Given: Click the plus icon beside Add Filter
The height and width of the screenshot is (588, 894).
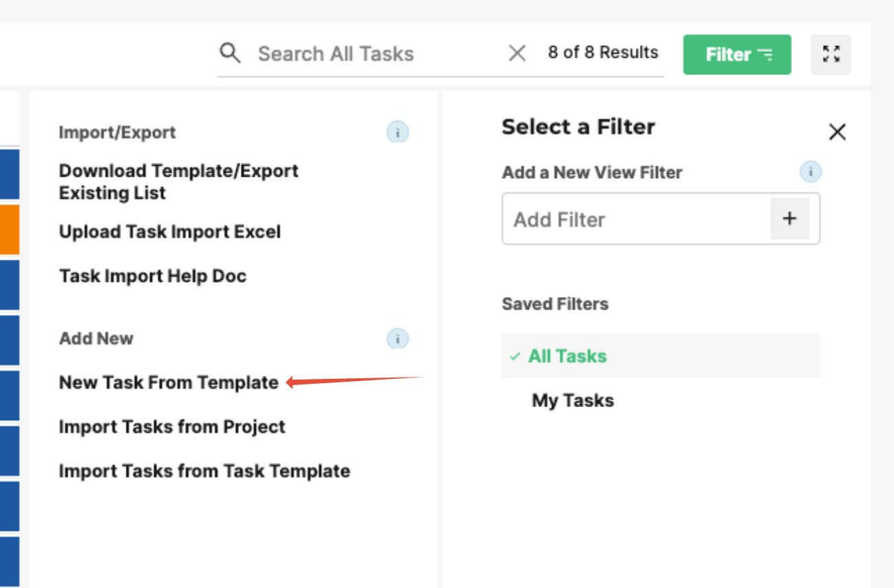Looking at the screenshot, I should 789,219.
